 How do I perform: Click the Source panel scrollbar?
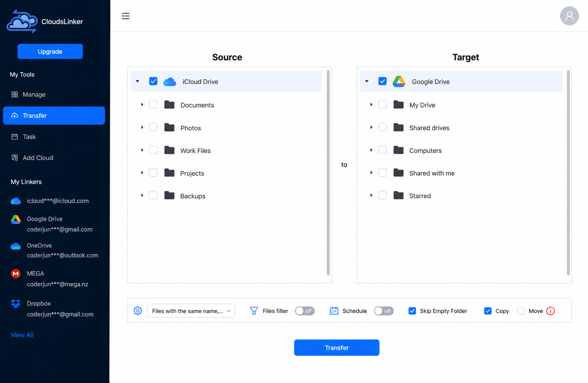pos(328,173)
